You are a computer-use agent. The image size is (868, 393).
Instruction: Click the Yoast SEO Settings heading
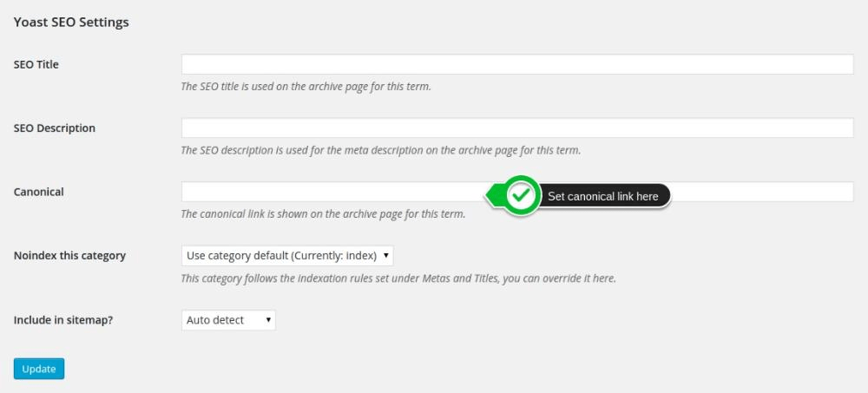(71, 23)
